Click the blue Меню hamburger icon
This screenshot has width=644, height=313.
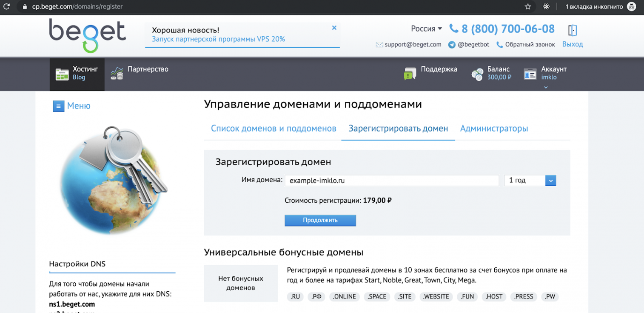click(58, 106)
